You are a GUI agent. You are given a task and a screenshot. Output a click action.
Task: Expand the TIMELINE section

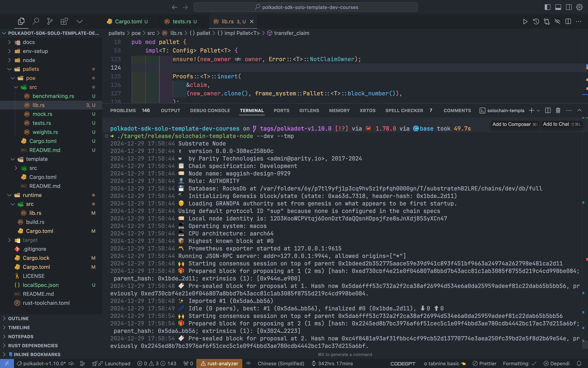click(x=51, y=328)
